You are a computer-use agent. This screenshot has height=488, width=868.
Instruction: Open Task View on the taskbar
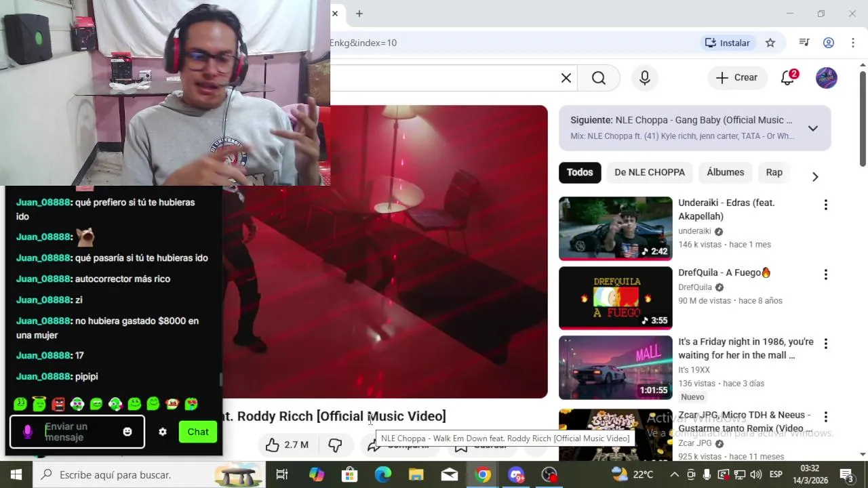click(282, 474)
